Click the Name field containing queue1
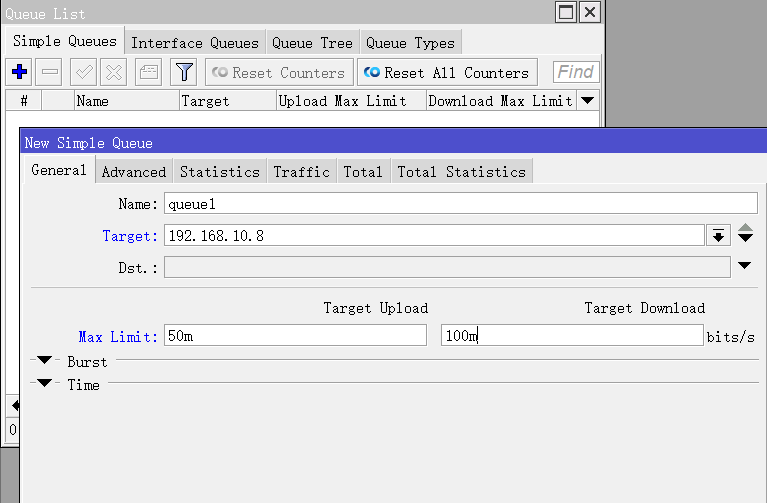 coord(460,203)
